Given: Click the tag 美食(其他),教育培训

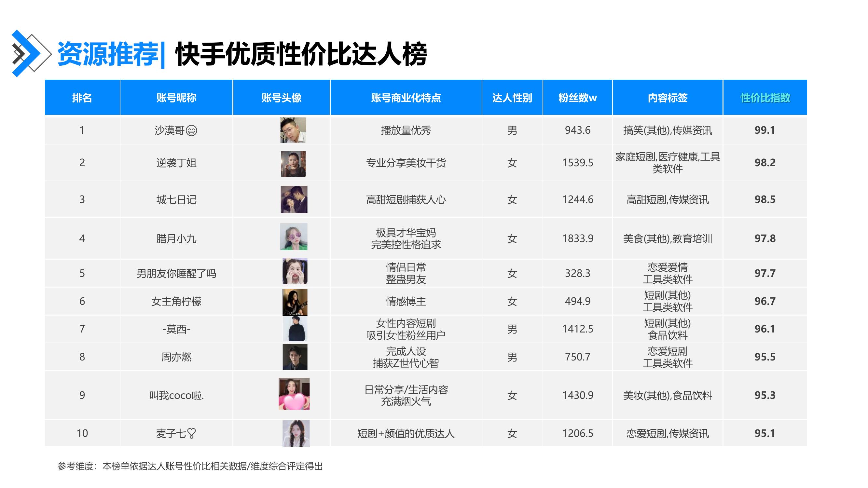Looking at the screenshot, I should pos(668,239).
